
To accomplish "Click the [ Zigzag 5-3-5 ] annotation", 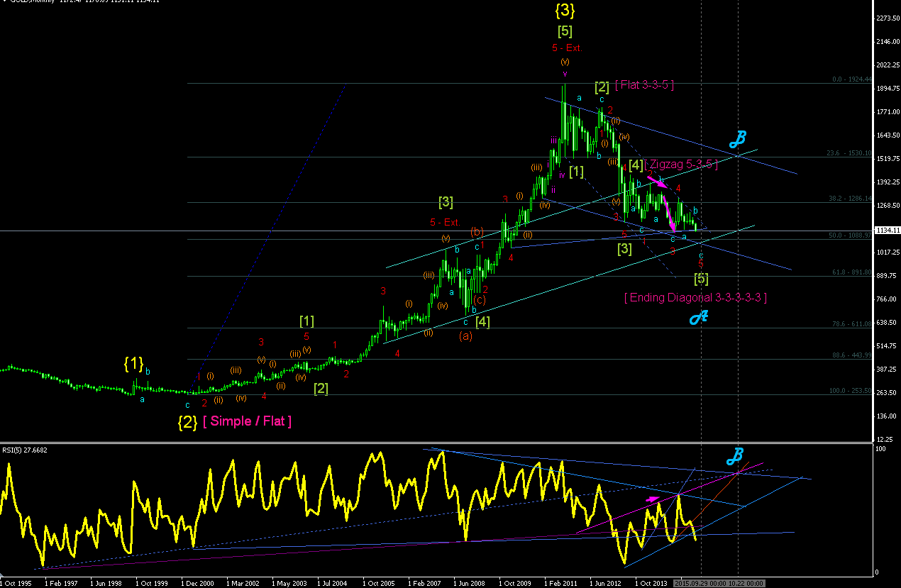I will pos(682,165).
